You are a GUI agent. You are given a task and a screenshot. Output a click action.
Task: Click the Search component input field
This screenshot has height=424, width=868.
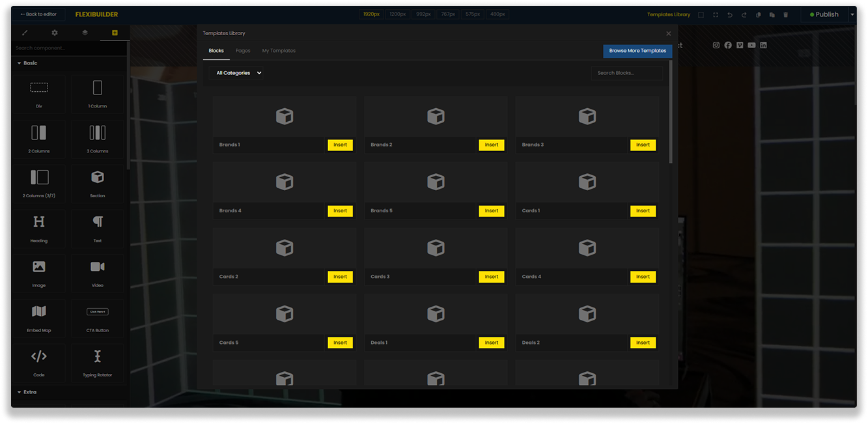[x=69, y=48]
